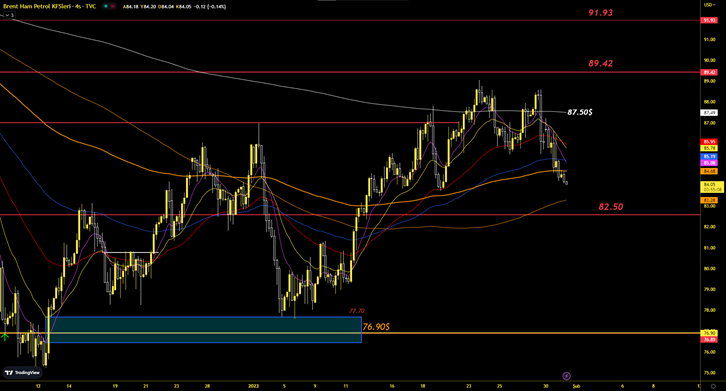Image resolution: width=726 pixels, height=391 pixels.
Task: Click the yellow 85.78 moving average label
Action: pyautogui.click(x=709, y=148)
